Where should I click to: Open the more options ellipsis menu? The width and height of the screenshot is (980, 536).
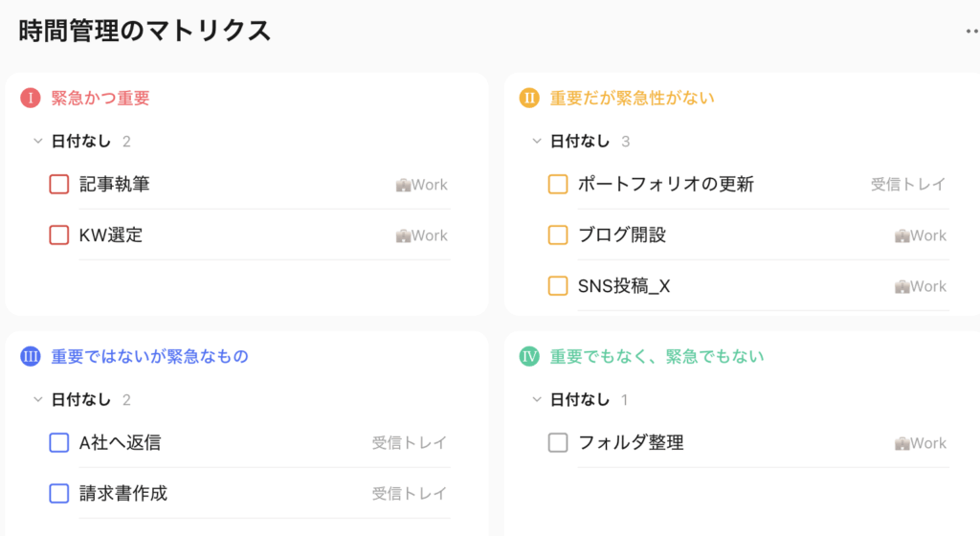tap(972, 31)
